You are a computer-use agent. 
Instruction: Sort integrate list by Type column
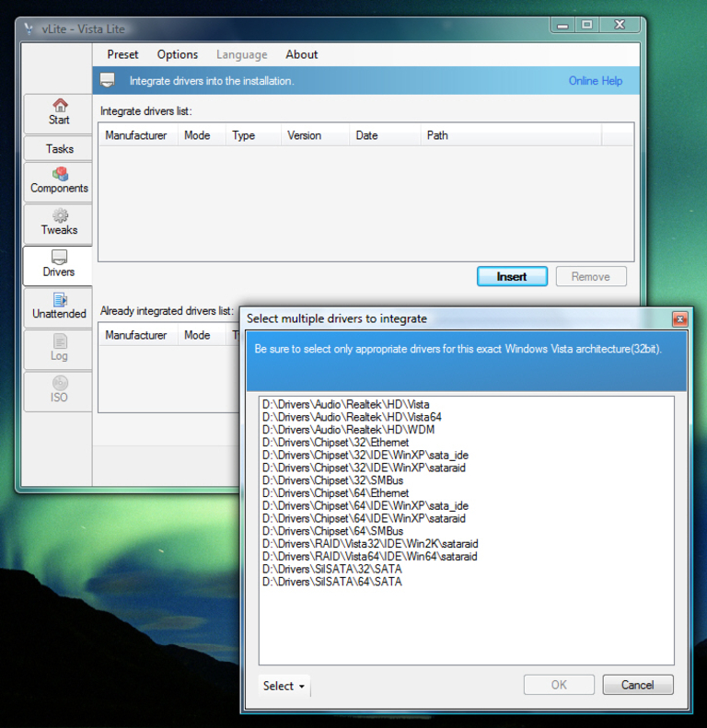253,135
